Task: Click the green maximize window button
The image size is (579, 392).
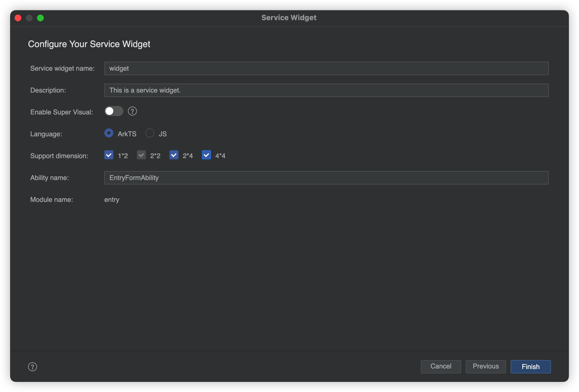Action: point(40,18)
